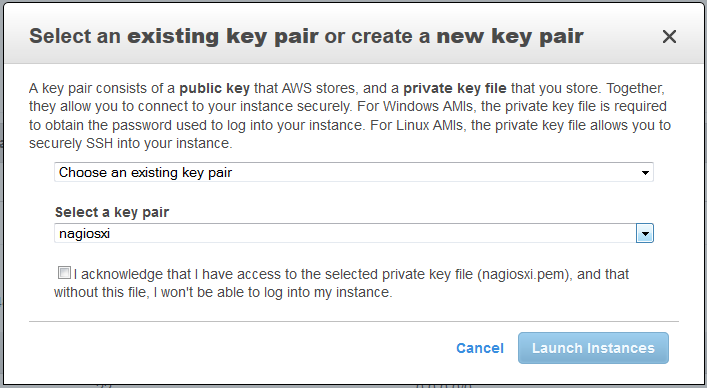
Task: Click the black arrow of the first dropdown
Action: coord(645,173)
